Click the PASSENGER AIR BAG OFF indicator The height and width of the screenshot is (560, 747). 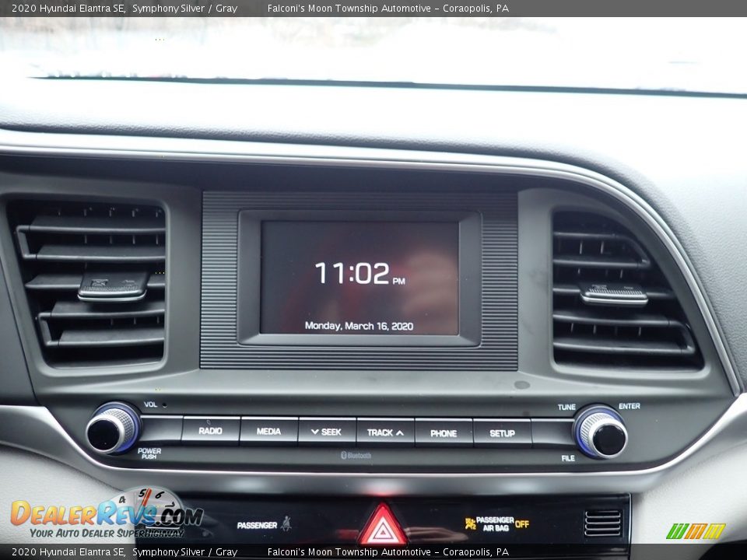(x=497, y=523)
